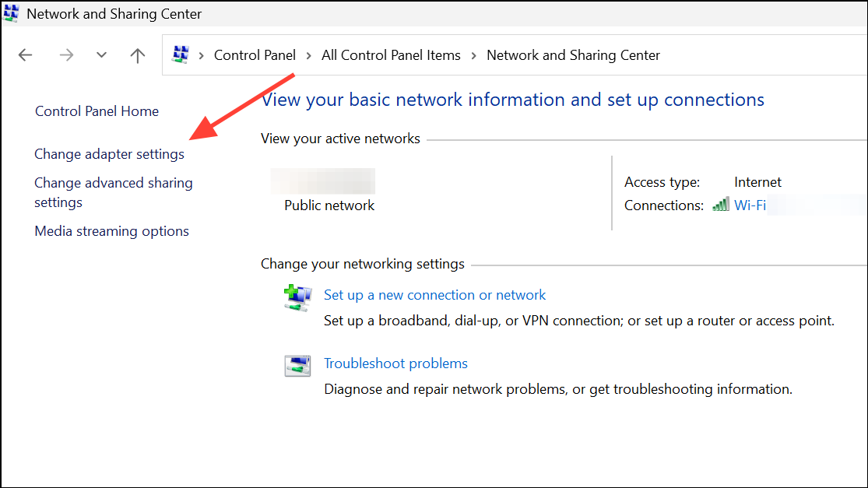Viewport: 868px width, 488px height.
Task: Open the Wi-Fi connection status link
Action: tap(749, 205)
